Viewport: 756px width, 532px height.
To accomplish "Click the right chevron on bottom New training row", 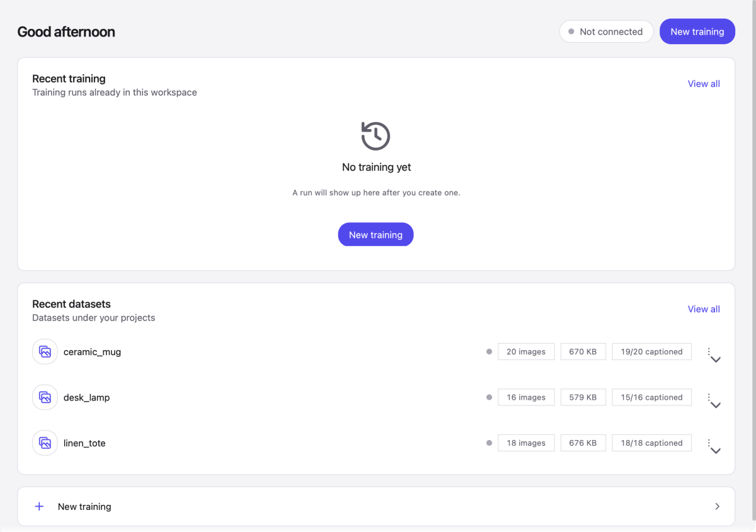I will pos(717,506).
